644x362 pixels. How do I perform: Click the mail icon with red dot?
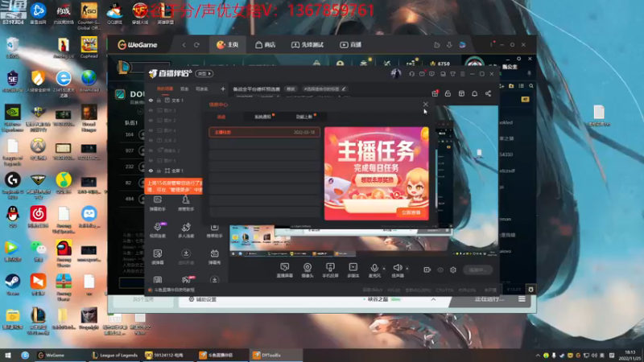click(422, 74)
